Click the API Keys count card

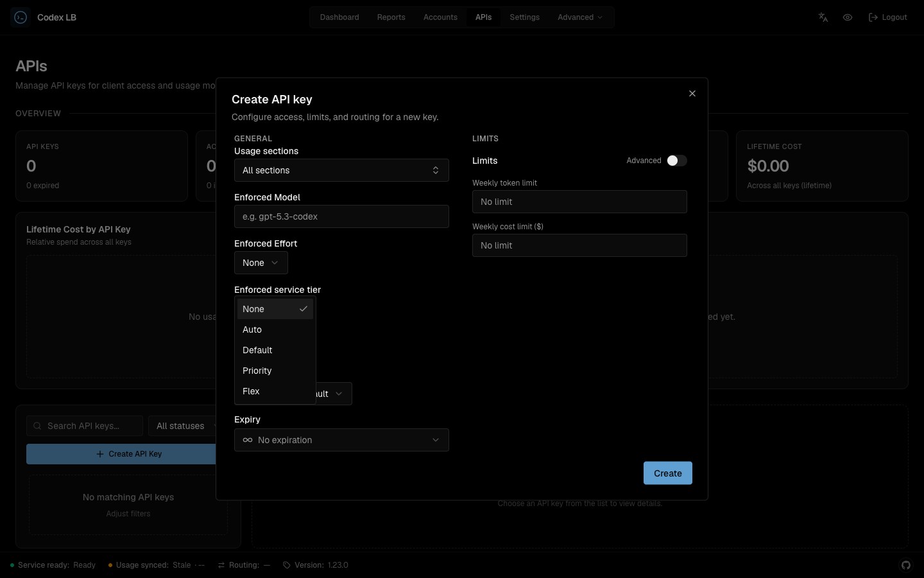click(x=101, y=166)
